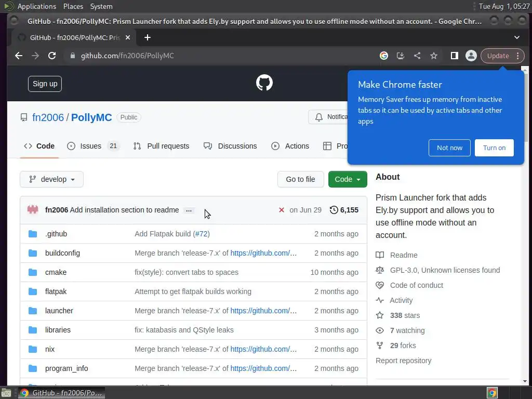532x399 pixels.
Task: Click the Chrome Update button
Action: coord(498,56)
